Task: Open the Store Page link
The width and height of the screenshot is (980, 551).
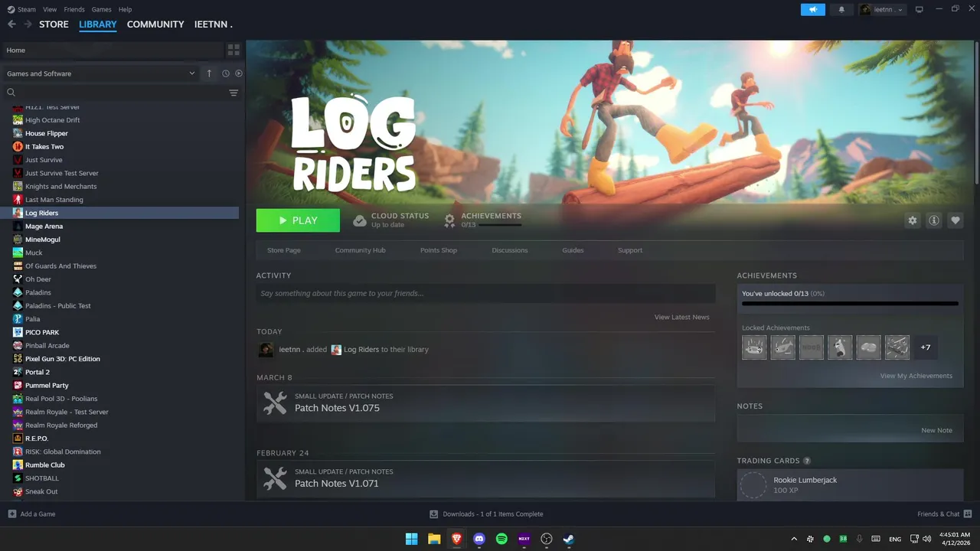Action: tap(284, 250)
